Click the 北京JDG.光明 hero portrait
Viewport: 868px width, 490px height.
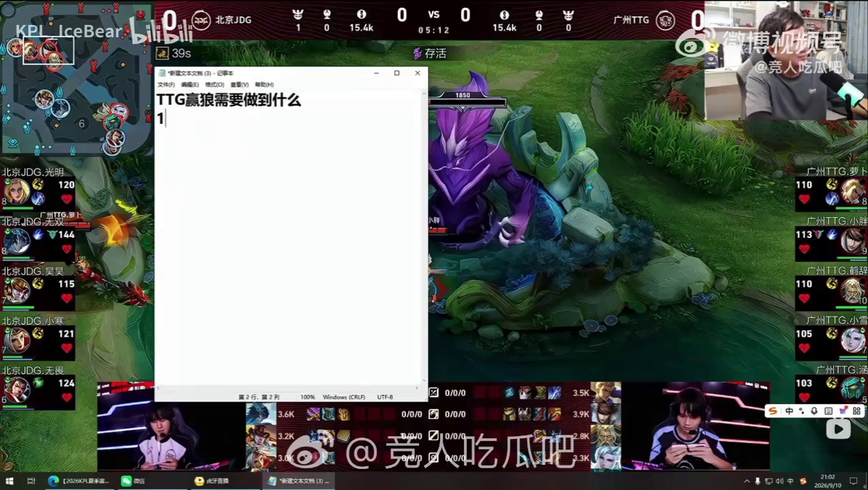click(x=17, y=191)
